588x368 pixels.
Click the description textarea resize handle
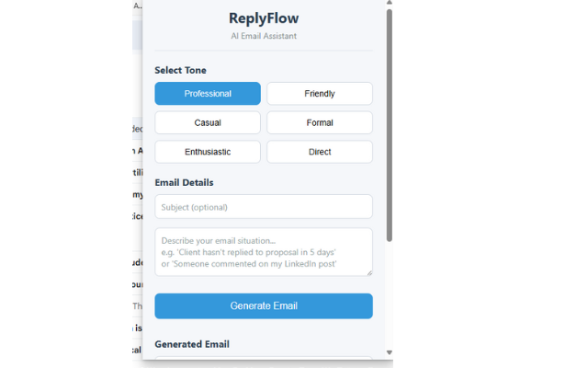point(368,271)
